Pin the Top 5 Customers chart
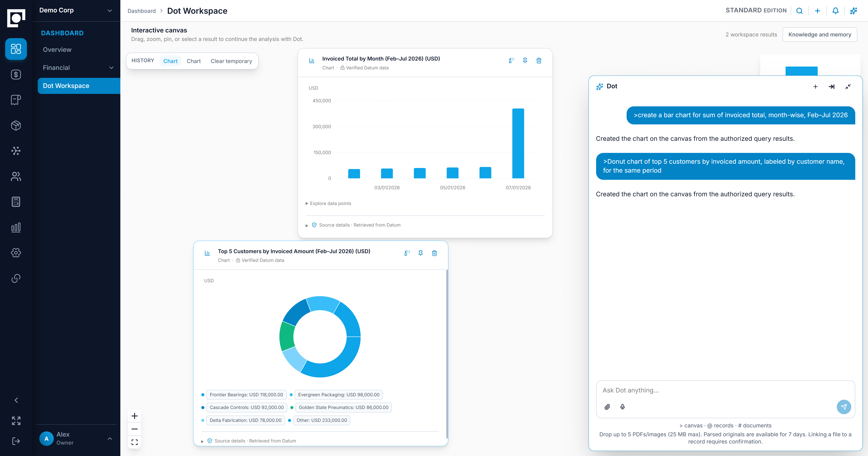Image resolution: width=868 pixels, height=456 pixels. [x=421, y=253]
